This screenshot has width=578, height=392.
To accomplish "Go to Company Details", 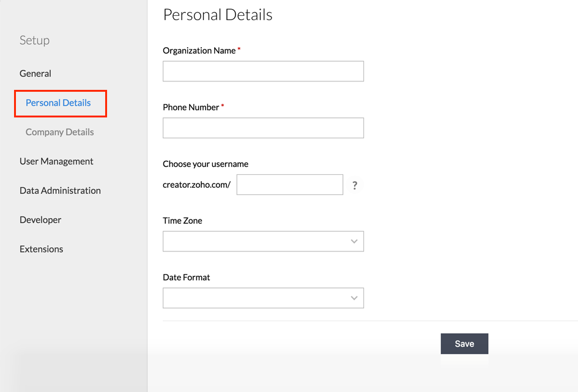I will pyautogui.click(x=60, y=132).
